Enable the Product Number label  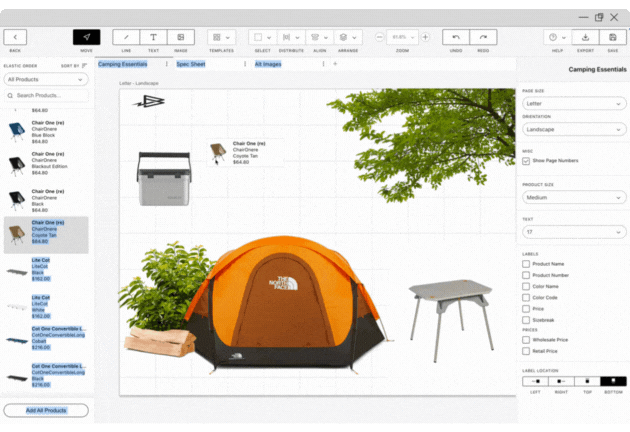(x=526, y=275)
